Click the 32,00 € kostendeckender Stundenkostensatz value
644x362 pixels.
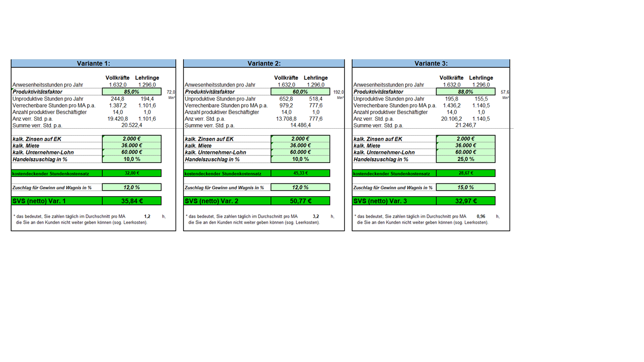[131, 173]
